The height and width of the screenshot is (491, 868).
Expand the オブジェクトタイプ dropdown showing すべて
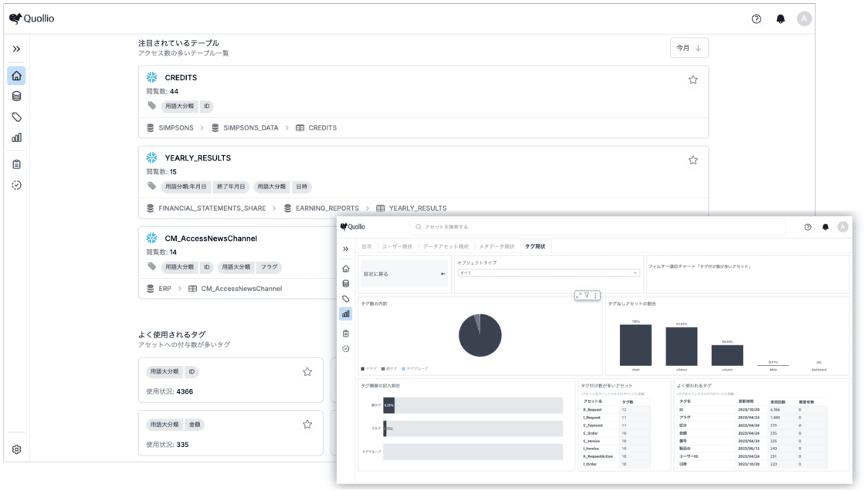pos(548,273)
